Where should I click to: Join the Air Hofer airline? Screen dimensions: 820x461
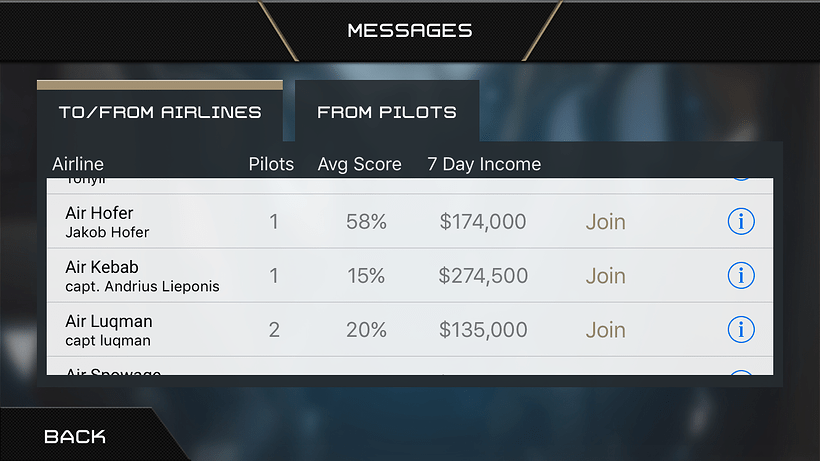(606, 222)
